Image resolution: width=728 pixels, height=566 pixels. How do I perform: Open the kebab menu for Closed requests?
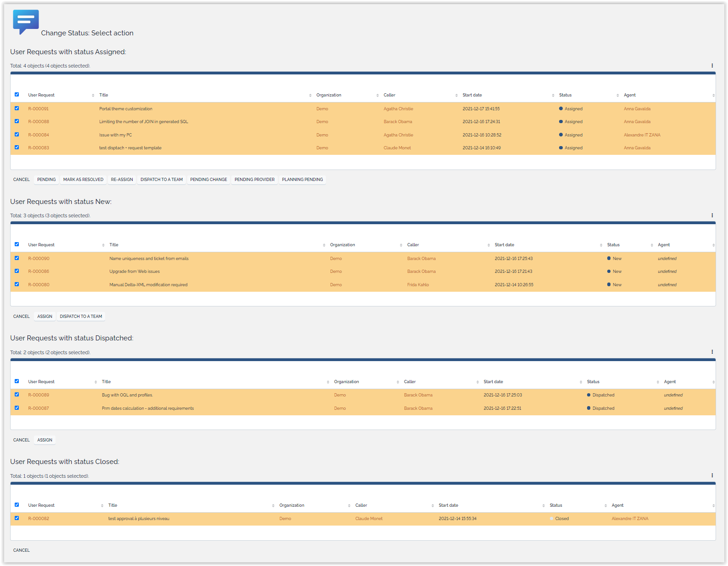(x=712, y=475)
